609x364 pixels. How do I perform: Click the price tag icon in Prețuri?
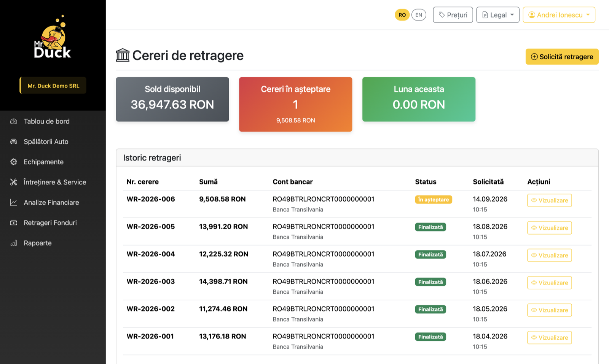pyautogui.click(x=442, y=15)
